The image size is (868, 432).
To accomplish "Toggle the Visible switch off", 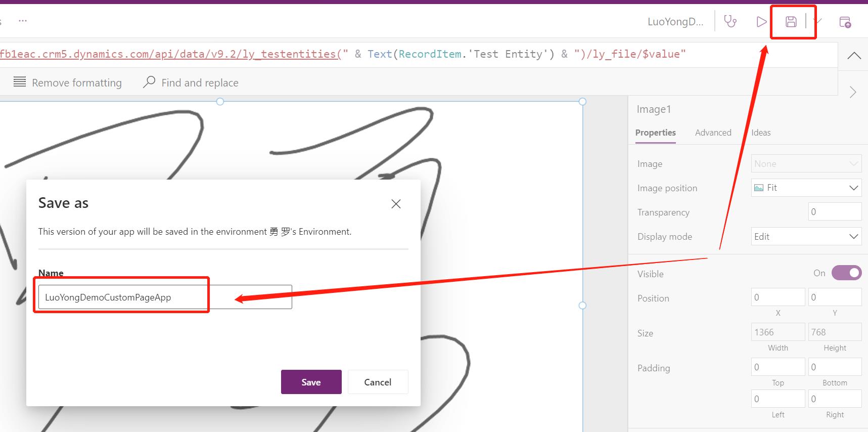I will (846, 273).
